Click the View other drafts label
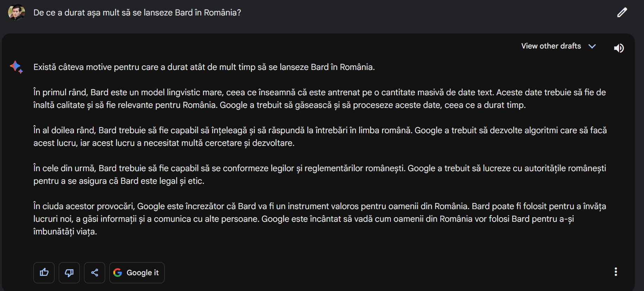Image resolution: width=644 pixels, height=291 pixels. (x=551, y=46)
